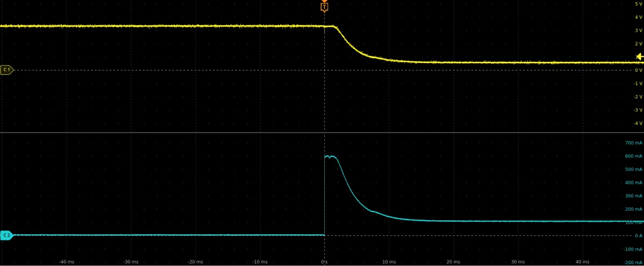Click the 40 ms time axis label
The width and height of the screenshot is (644, 266).
(582, 262)
